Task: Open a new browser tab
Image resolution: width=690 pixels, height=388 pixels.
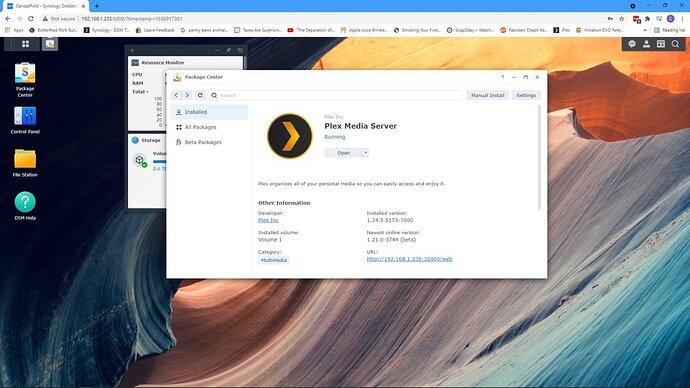Action: click(97, 6)
